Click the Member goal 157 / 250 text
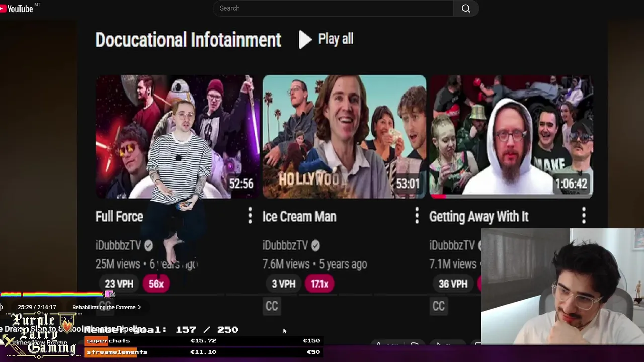Viewport: 644px width, 362px height. tap(161, 330)
